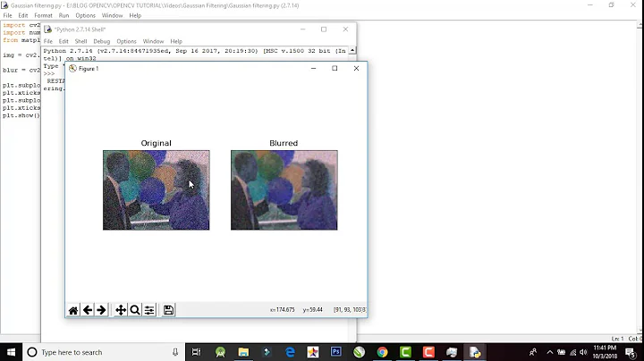This screenshot has width=644, height=361.
Task: Open Google Chrome from the taskbar
Action: click(383, 352)
